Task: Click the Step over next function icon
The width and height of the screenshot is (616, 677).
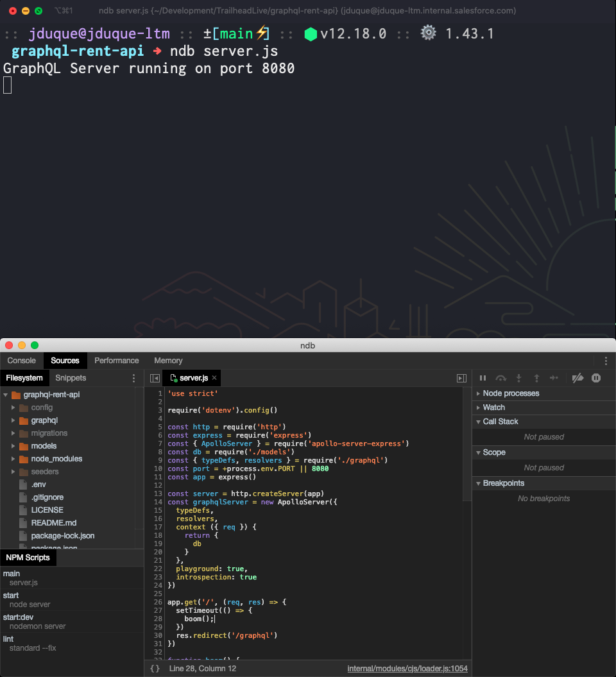Action: [501, 378]
